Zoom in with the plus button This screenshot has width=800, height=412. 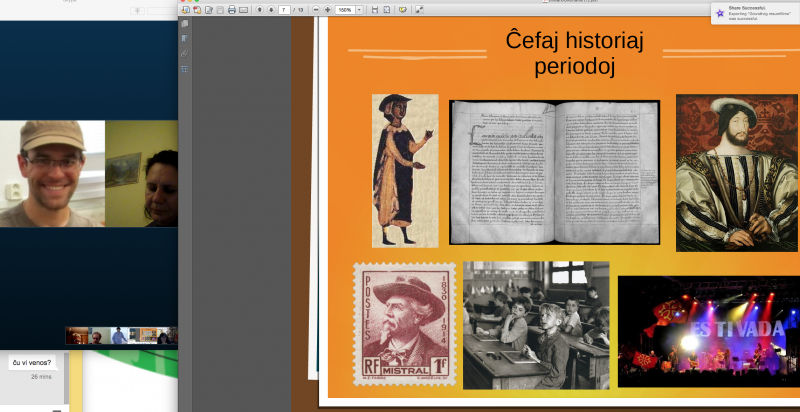click(327, 9)
